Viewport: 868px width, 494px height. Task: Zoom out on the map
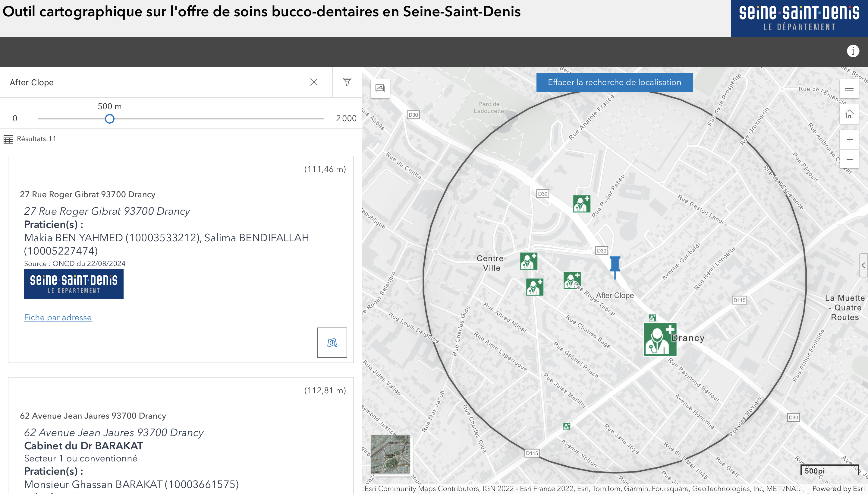pos(849,159)
